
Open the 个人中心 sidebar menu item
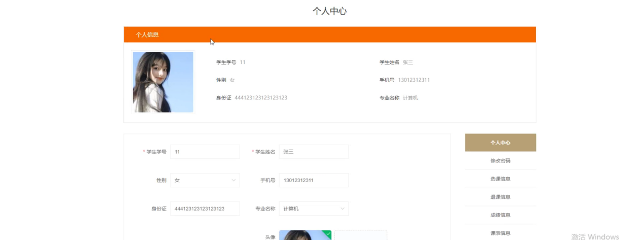[x=500, y=143]
